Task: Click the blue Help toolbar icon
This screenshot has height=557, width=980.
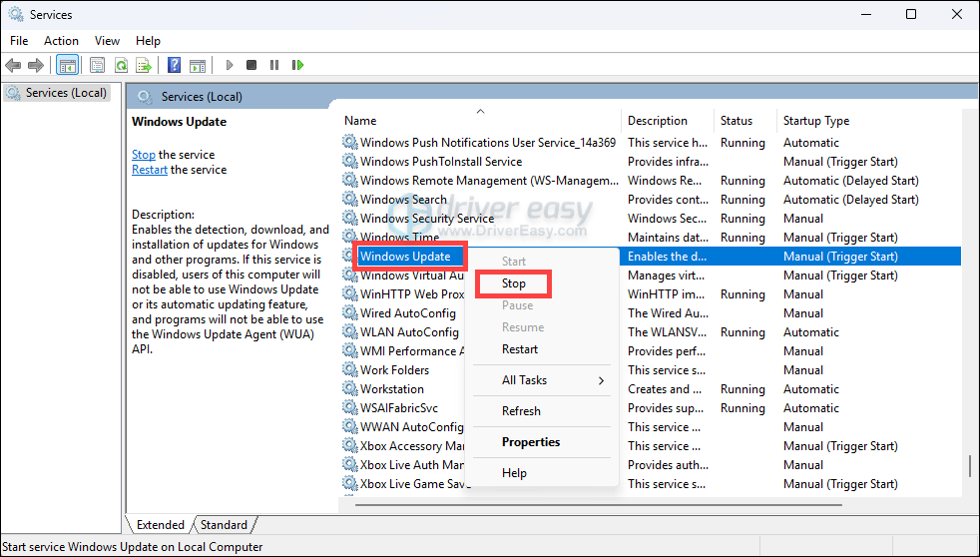Action: 174,65
